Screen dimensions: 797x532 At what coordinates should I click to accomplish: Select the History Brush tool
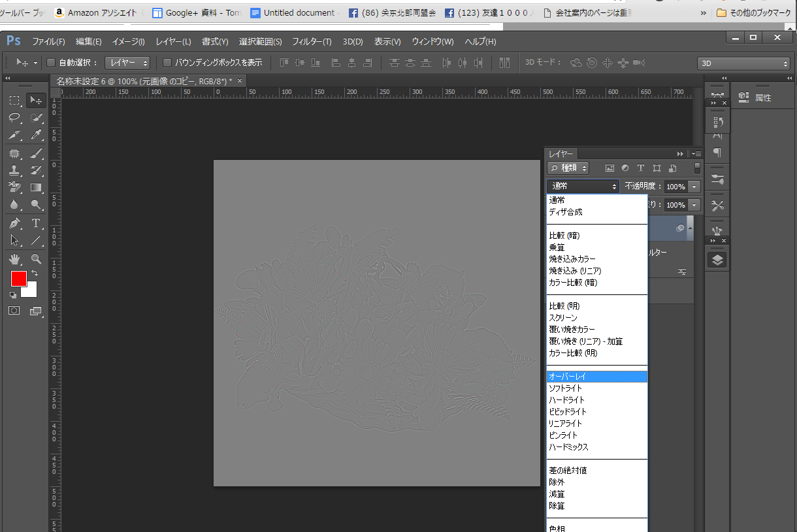click(36, 170)
